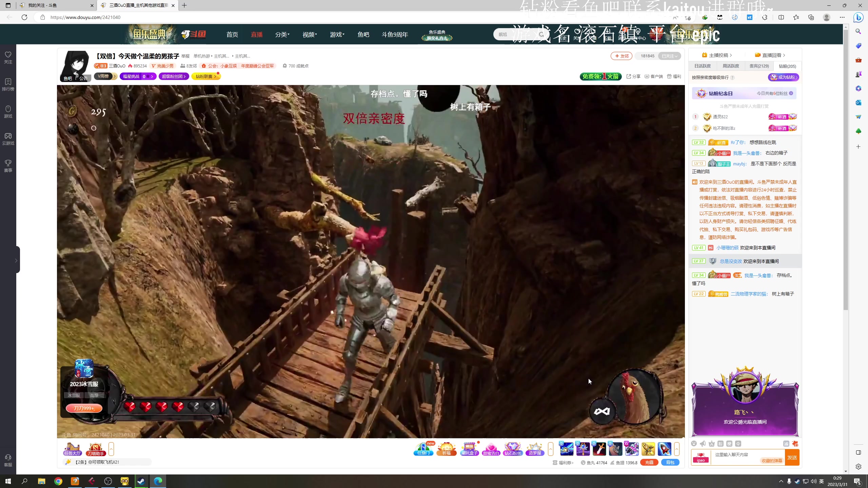Expand the activity icons arrow beside 造梦屋
This screenshot has height=488, width=868.
point(551,449)
